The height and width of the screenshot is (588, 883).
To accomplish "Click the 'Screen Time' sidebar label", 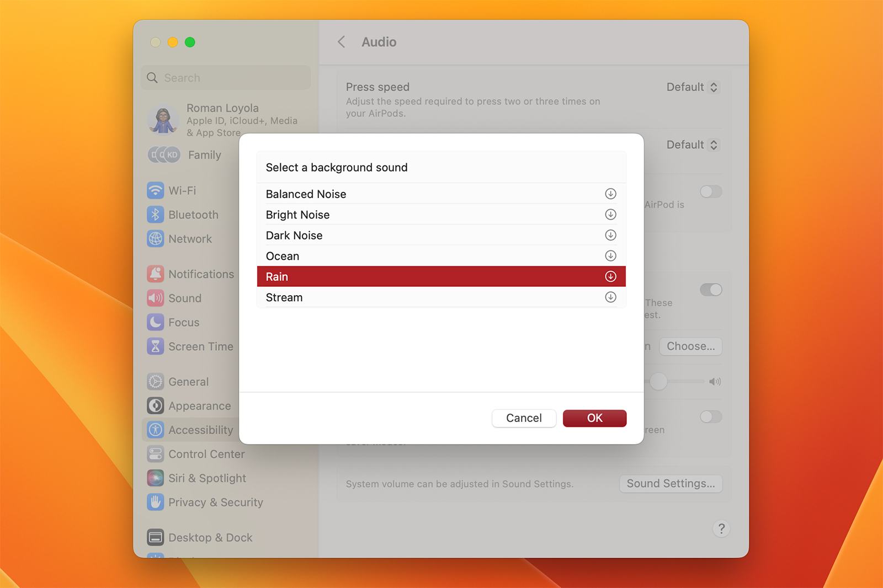I will pos(201,346).
